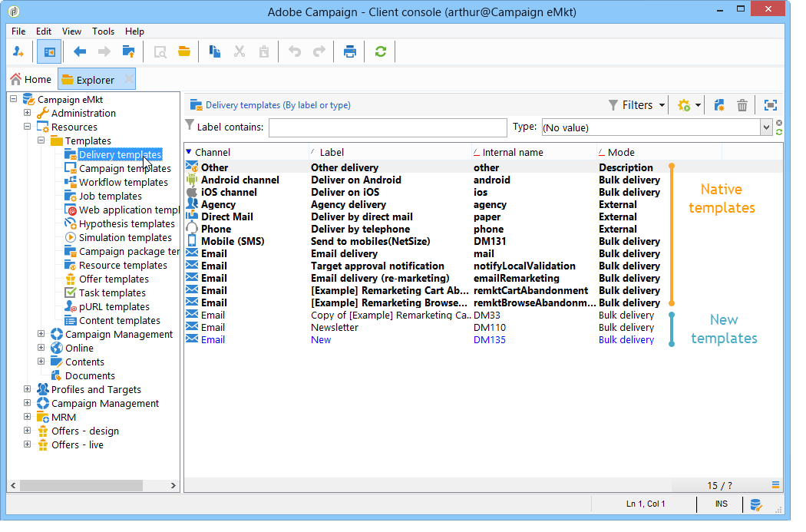Expand the Administration tree node

pyautogui.click(x=28, y=114)
